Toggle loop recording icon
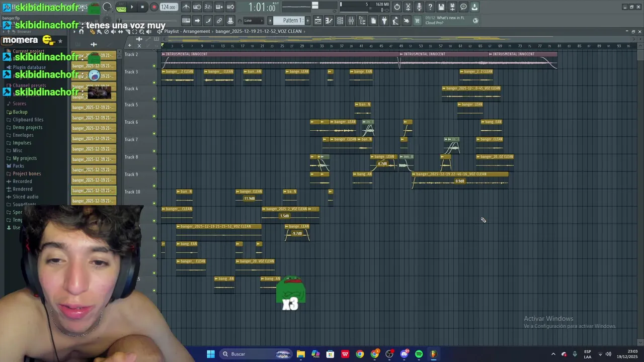 tap(230, 7)
